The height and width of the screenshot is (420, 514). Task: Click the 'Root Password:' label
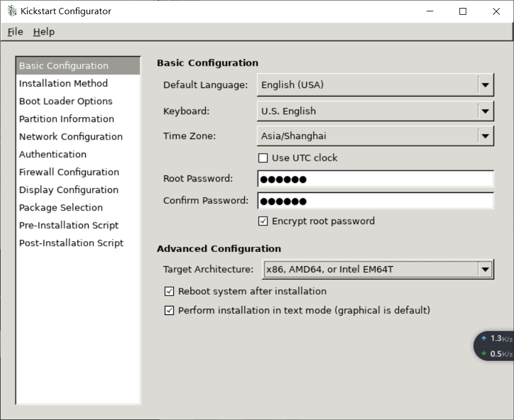[x=198, y=179]
